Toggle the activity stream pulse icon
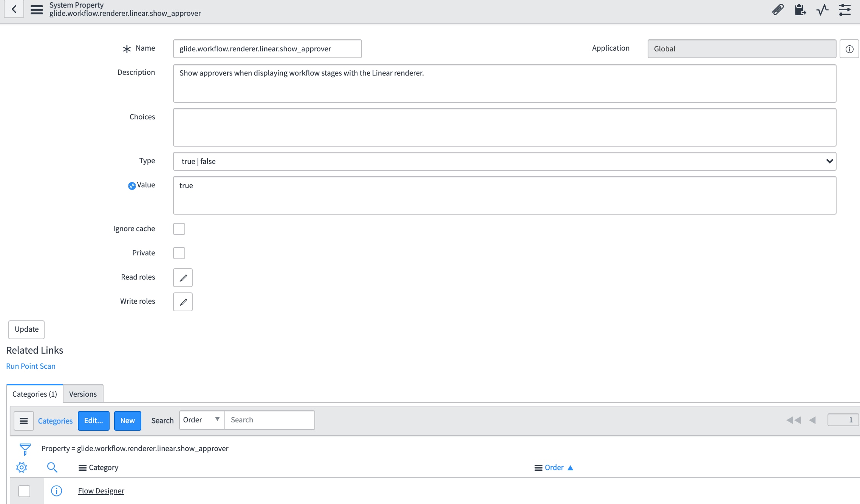The width and height of the screenshot is (860, 504). pos(822,9)
